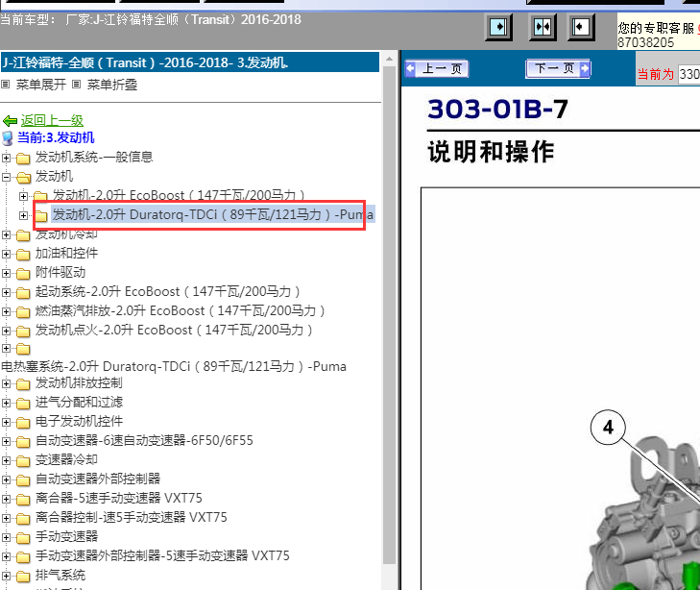Go to next page with 下一页 button
The height and width of the screenshot is (590, 700).
click(558, 68)
